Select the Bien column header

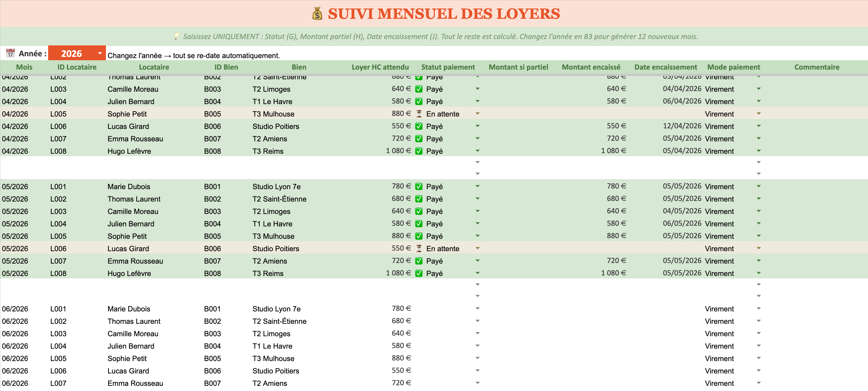point(299,67)
